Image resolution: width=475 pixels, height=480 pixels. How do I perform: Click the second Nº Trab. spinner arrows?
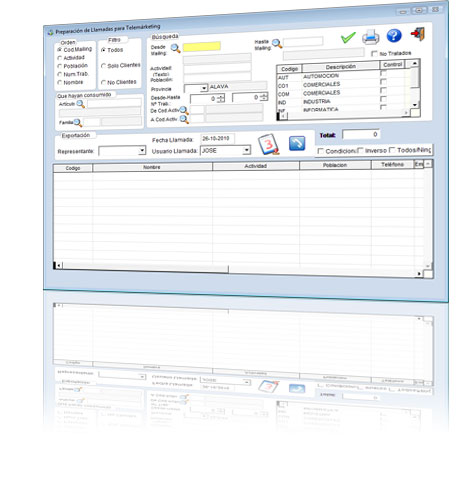coord(264,97)
